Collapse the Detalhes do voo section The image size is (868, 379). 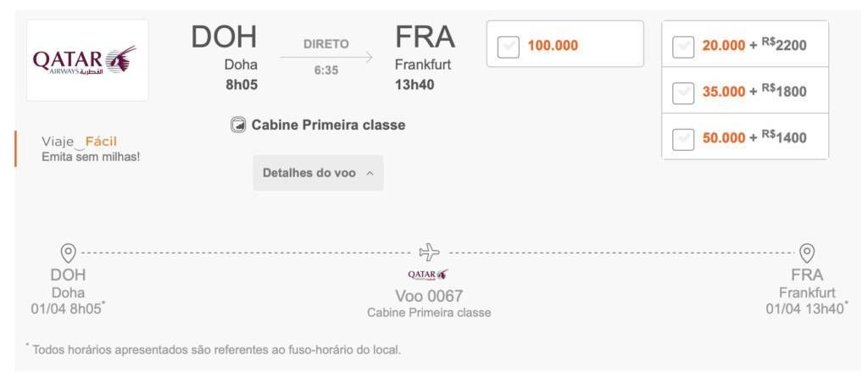pyautogui.click(x=319, y=173)
